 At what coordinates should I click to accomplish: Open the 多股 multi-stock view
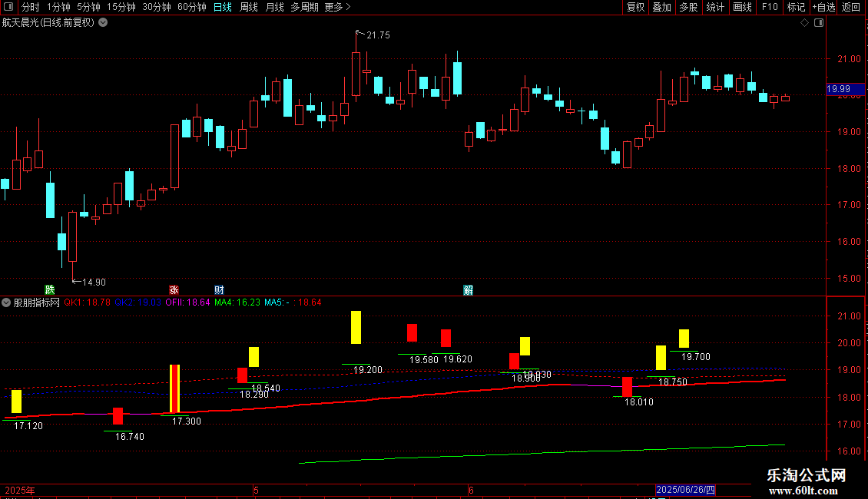click(688, 7)
